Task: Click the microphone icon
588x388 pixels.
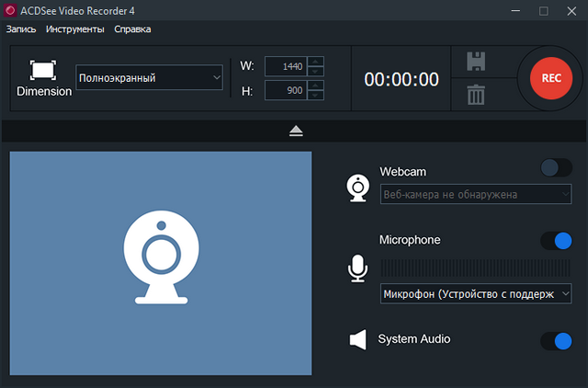Action: coord(357,268)
